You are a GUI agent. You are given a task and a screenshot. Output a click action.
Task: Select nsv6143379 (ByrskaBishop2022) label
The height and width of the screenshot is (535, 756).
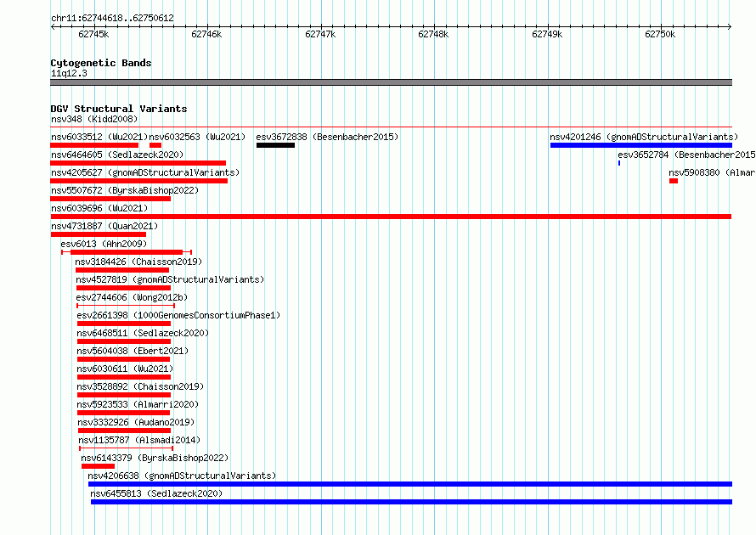155,458
